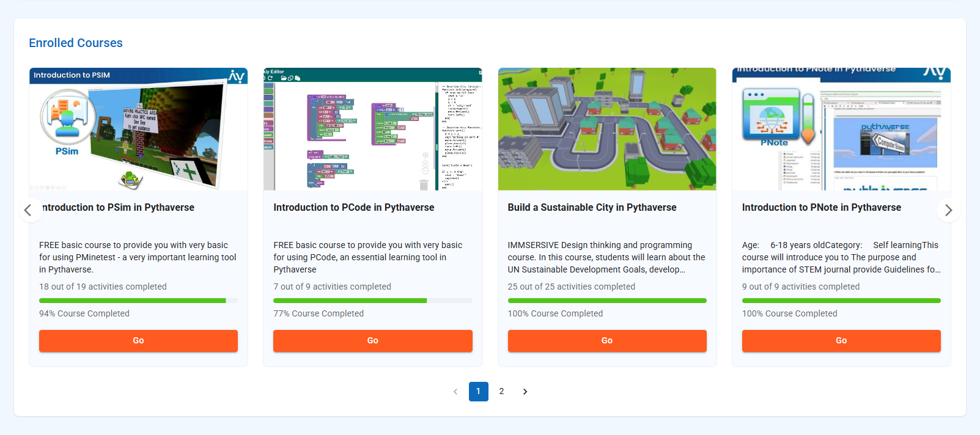
Task: Open the PSim course thumbnail image
Action: tap(138, 129)
